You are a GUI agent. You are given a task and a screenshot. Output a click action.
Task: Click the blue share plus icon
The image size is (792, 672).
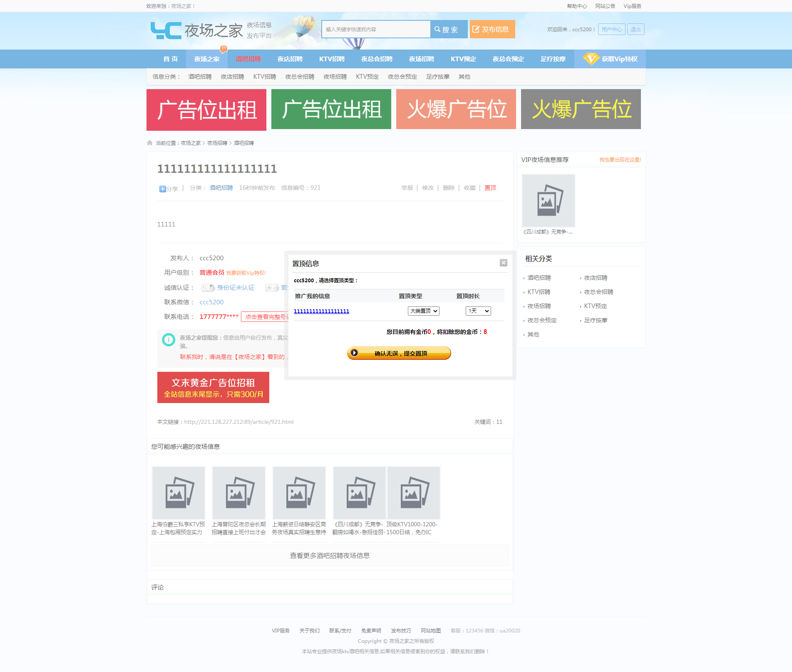click(162, 189)
